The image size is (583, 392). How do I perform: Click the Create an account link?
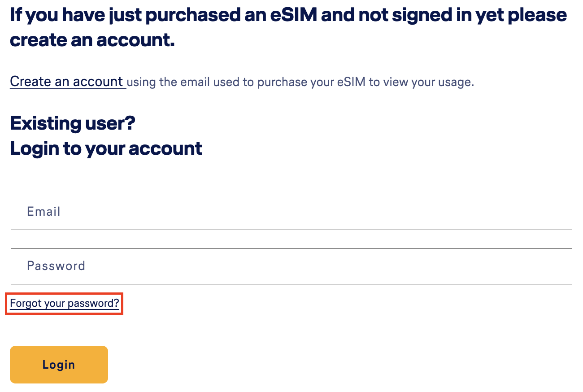(x=67, y=82)
